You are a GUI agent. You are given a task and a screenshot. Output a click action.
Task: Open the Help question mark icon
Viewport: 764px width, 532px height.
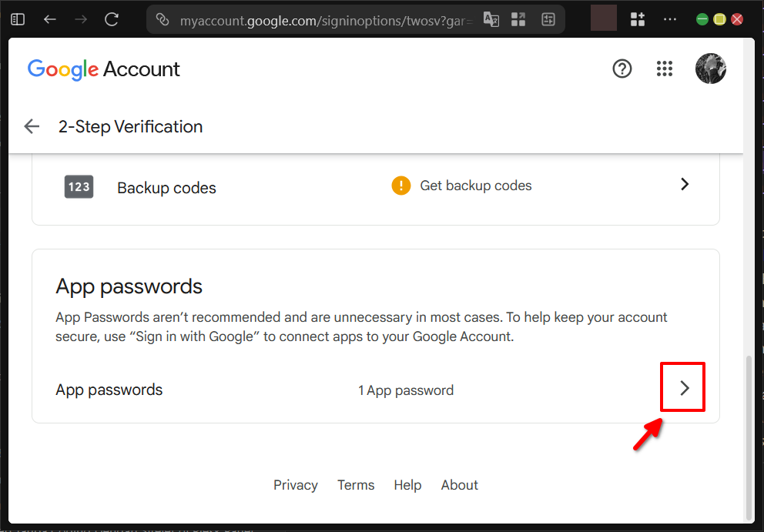click(x=622, y=69)
